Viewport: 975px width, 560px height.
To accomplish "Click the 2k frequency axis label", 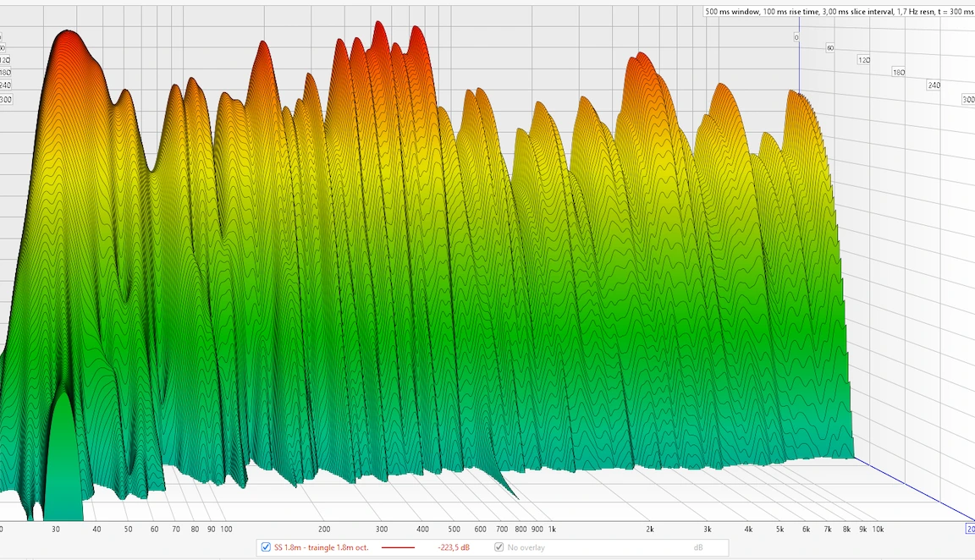I will [x=650, y=529].
